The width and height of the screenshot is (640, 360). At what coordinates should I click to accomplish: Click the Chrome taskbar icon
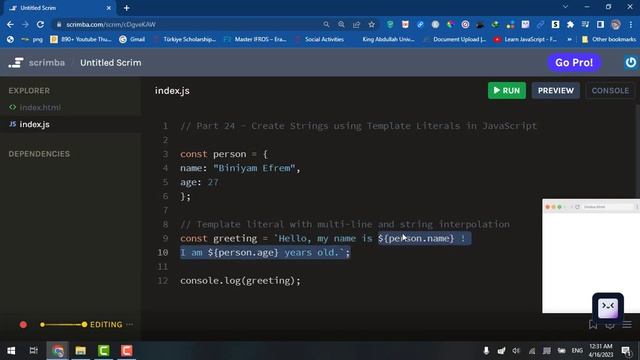tap(58, 351)
